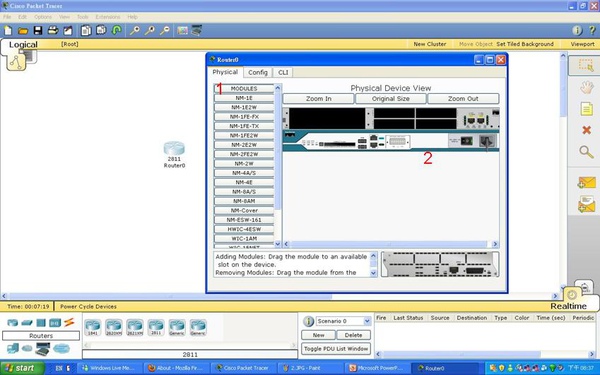Open the Scenario 0 dropdown

[x=367, y=321]
